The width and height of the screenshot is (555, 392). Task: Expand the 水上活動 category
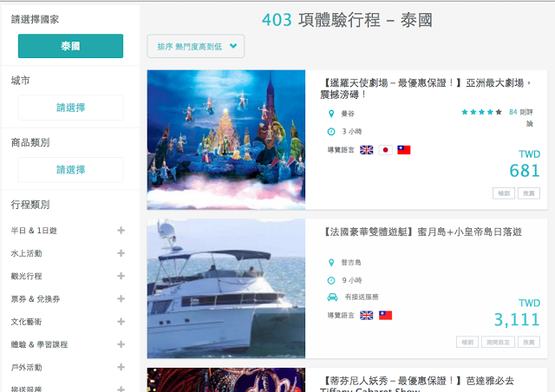pyautogui.click(x=121, y=253)
